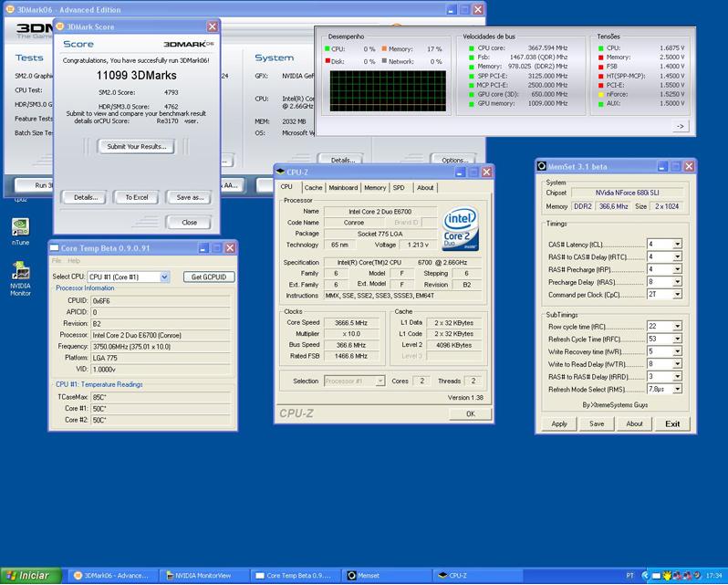Click System Details button in 3DMark06

coord(342,160)
